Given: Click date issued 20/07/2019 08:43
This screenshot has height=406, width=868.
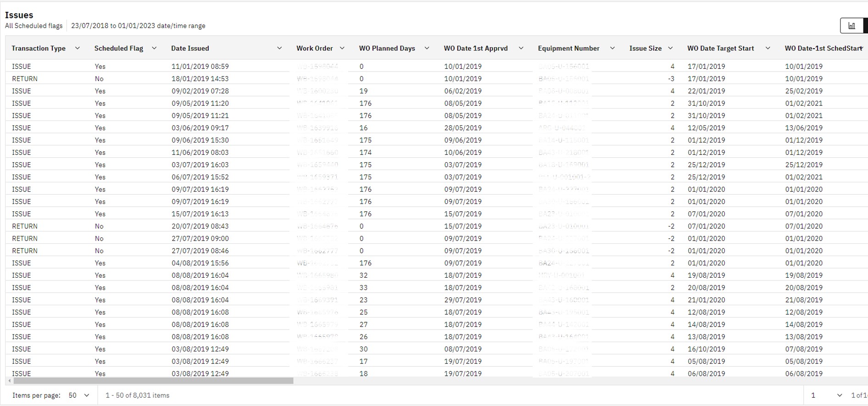Looking at the screenshot, I should click(x=200, y=226).
